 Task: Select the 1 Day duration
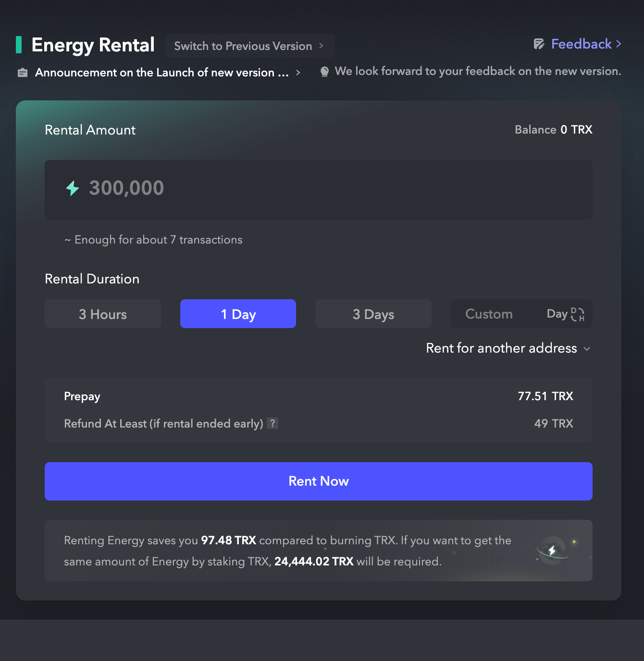(238, 314)
